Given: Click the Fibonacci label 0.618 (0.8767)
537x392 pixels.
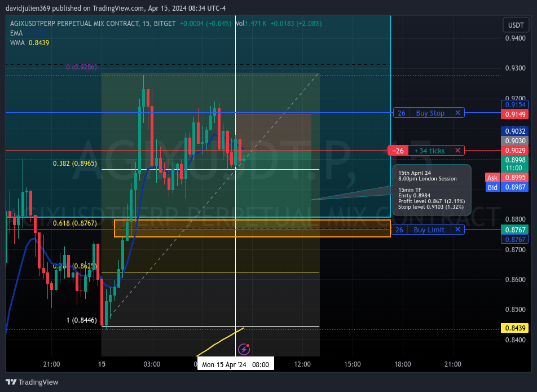Looking at the screenshot, I should click(74, 223).
